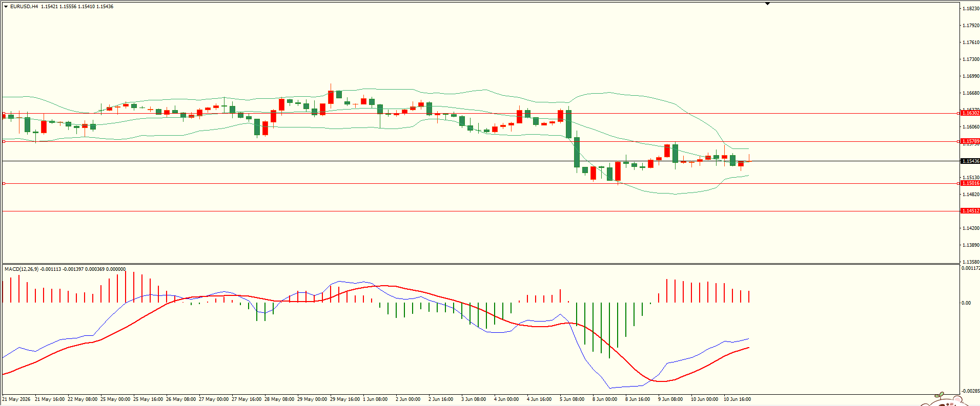Click the 1.17920 price axis label
This screenshot has width=980, height=406.
pos(971,26)
